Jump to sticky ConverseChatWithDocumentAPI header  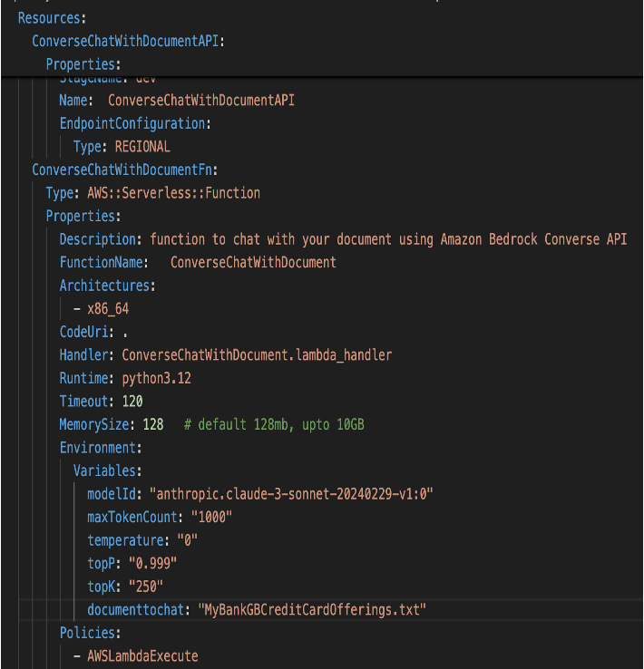point(127,41)
